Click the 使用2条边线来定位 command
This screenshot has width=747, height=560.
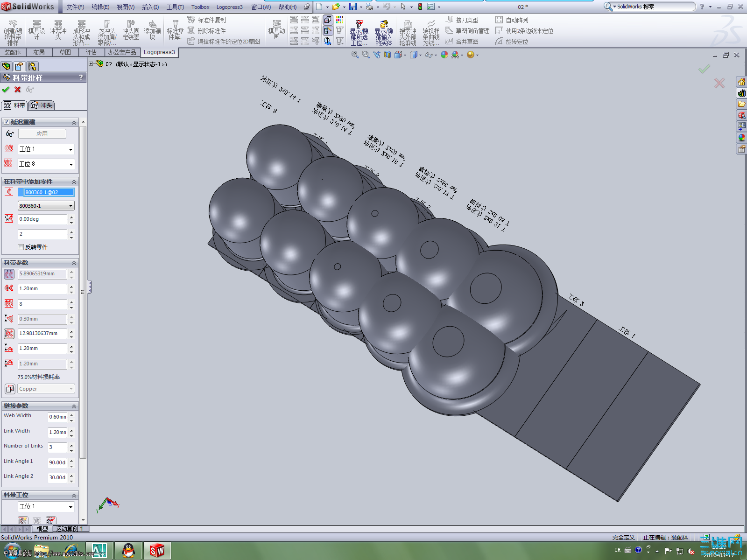pyautogui.click(x=524, y=31)
